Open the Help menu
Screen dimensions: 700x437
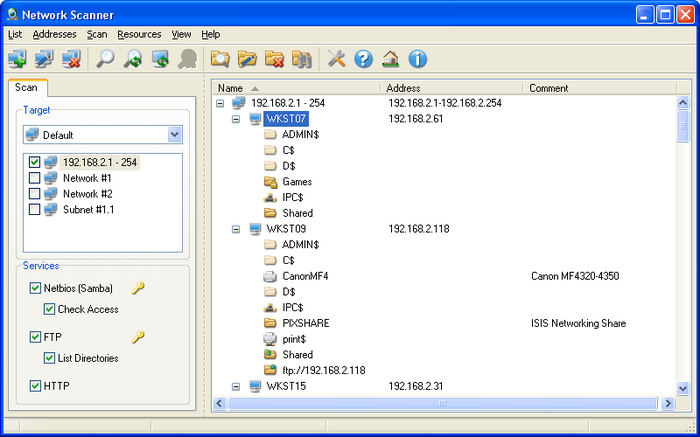pyautogui.click(x=210, y=34)
